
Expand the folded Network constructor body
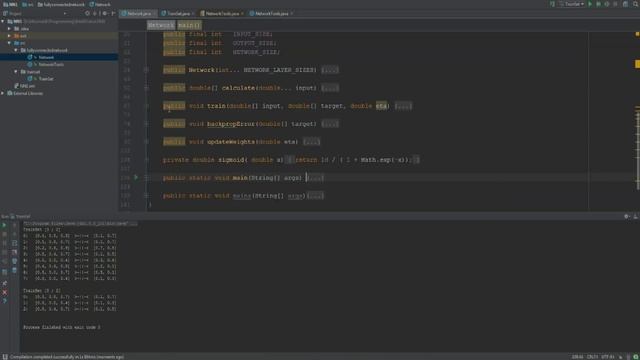click(329, 70)
